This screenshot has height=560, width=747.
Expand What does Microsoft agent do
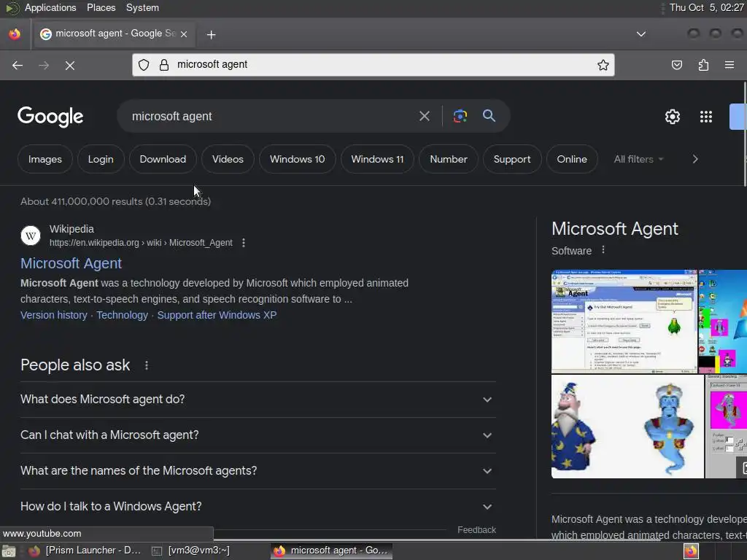click(258, 400)
